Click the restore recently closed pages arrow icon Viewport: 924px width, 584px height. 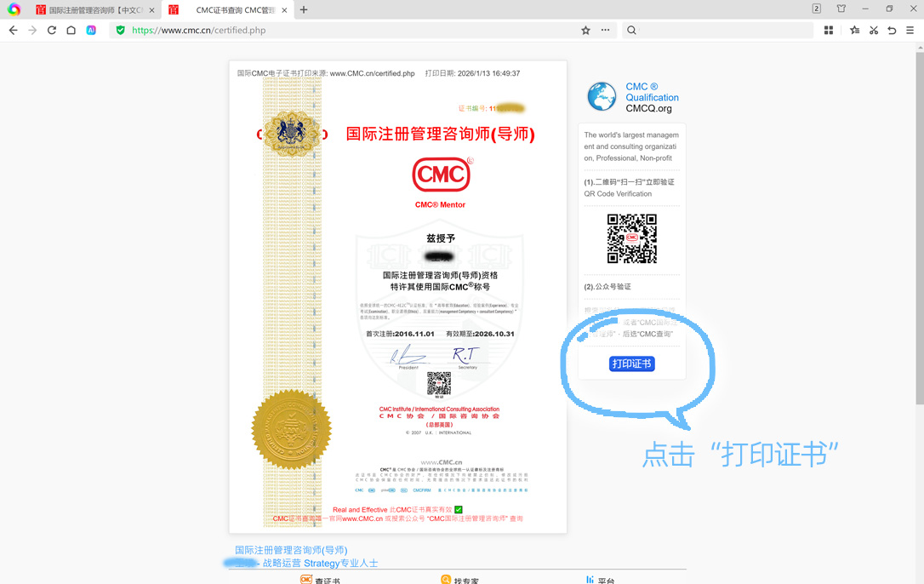pyautogui.click(x=892, y=30)
